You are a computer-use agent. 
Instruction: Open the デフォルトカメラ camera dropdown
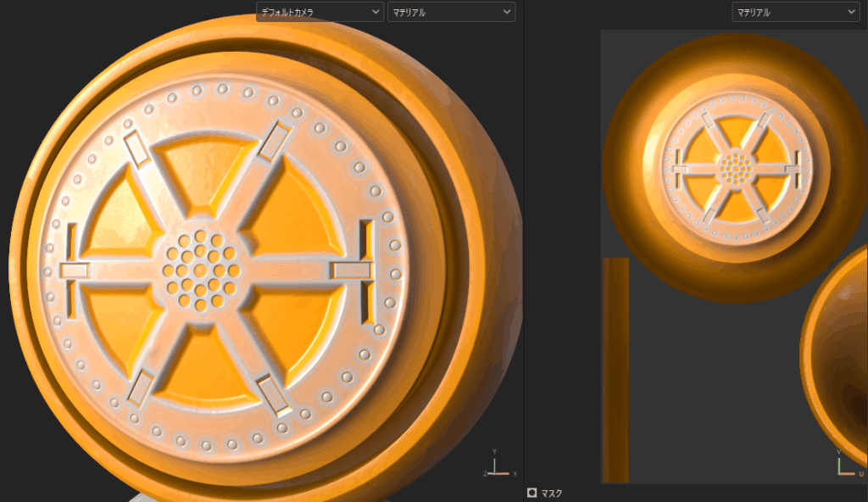point(320,12)
